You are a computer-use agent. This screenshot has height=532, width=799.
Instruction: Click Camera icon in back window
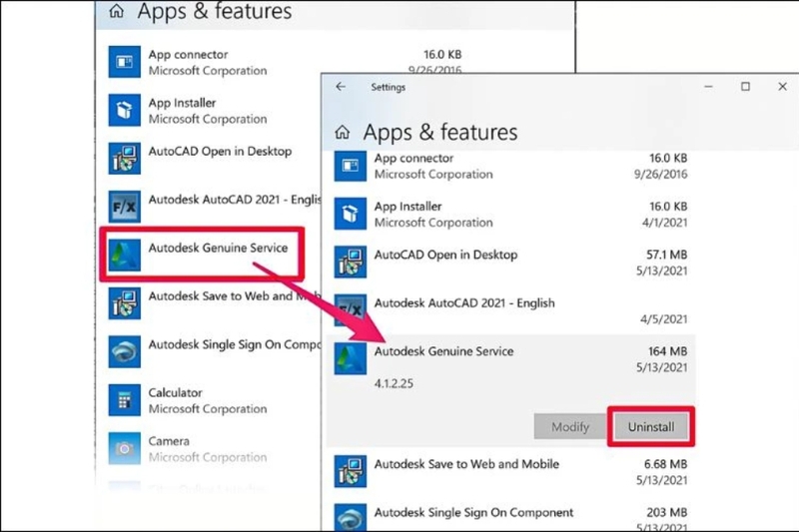(x=124, y=449)
